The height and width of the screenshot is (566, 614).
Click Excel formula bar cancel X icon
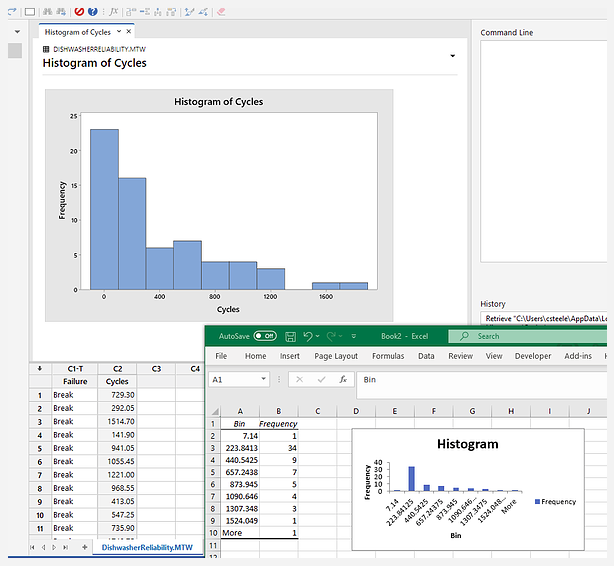300,379
